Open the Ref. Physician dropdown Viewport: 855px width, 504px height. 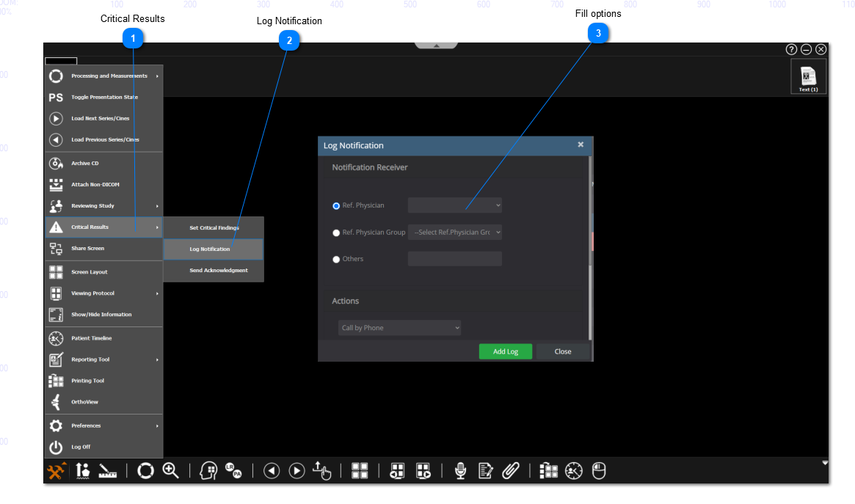454,205
